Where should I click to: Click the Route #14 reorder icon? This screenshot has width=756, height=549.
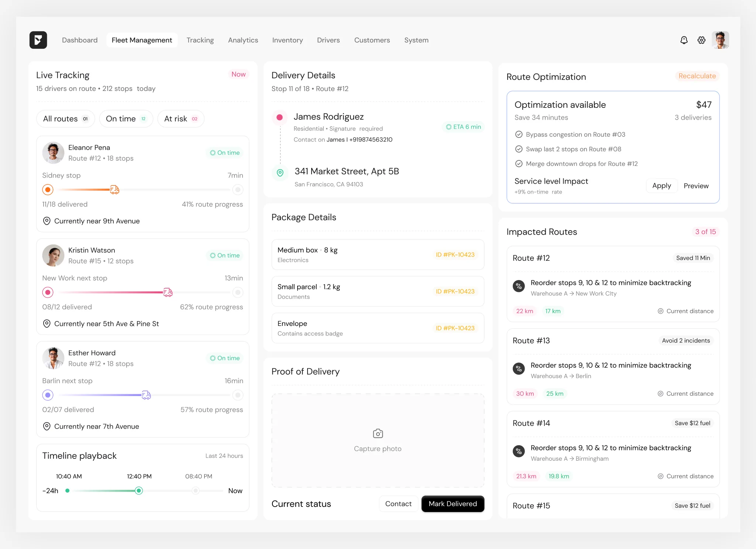point(519,451)
